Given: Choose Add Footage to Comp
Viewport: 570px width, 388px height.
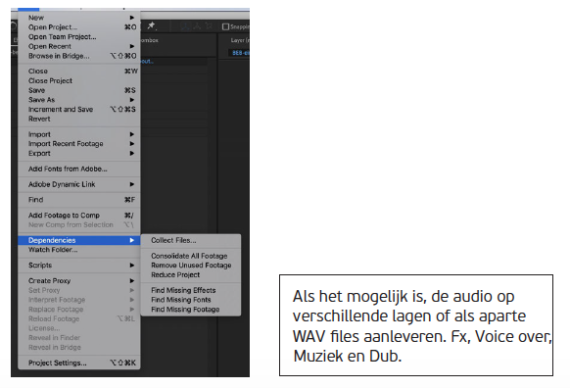Looking at the screenshot, I should 79,215.
